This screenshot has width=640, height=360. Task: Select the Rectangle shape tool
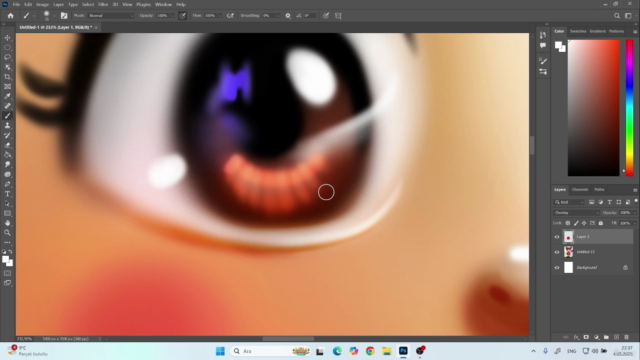coord(7,213)
